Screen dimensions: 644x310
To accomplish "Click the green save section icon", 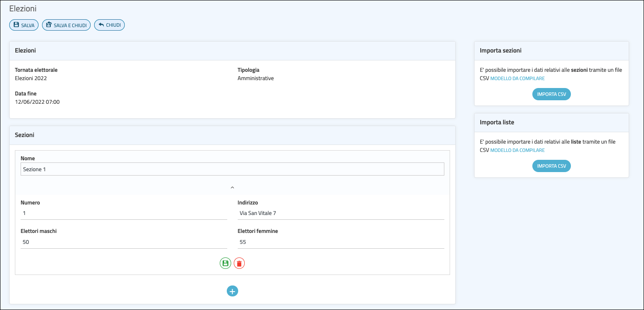I will [x=225, y=263].
